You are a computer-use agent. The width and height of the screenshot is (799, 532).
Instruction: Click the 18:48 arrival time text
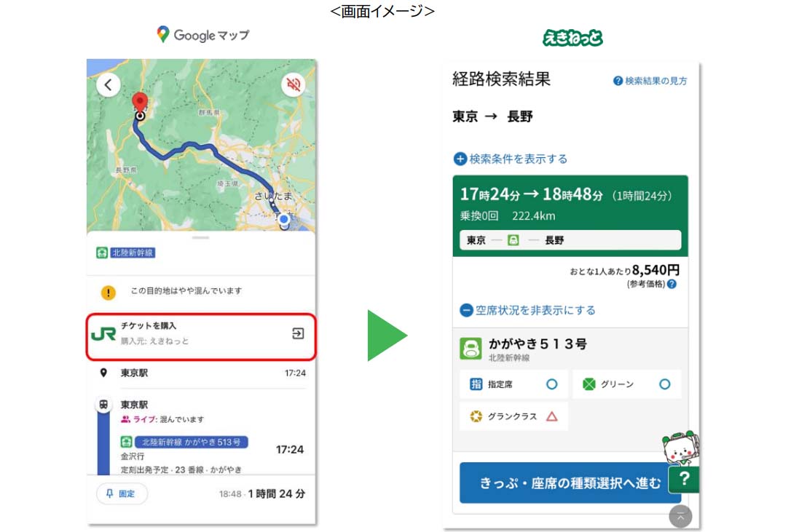[x=230, y=494]
